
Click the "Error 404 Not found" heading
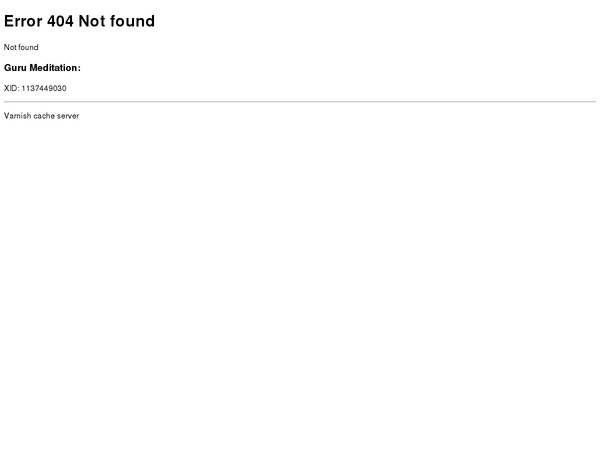point(79,21)
